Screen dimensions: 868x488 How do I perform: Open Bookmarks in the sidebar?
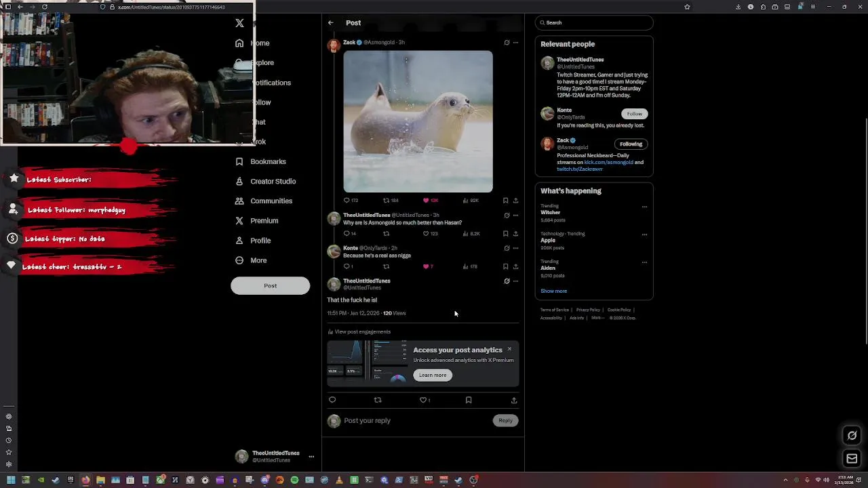click(x=260, y=162)
